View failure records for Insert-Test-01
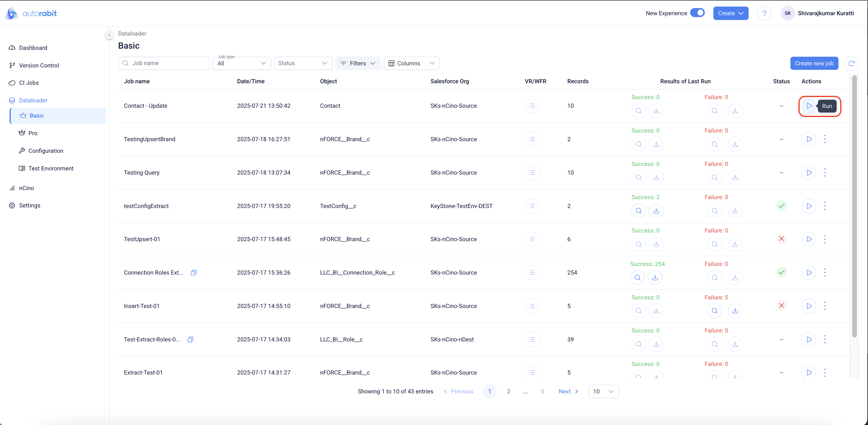The width and height of the screenshot is (868, 425). [x=714, y=311]
